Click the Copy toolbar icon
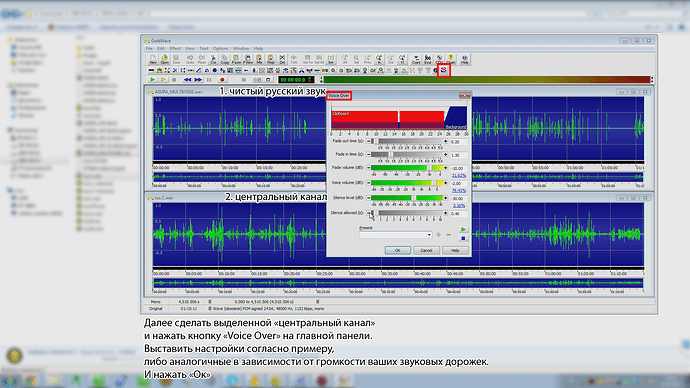The width and height of the screenshot is (690, 388). coord(225,59)
